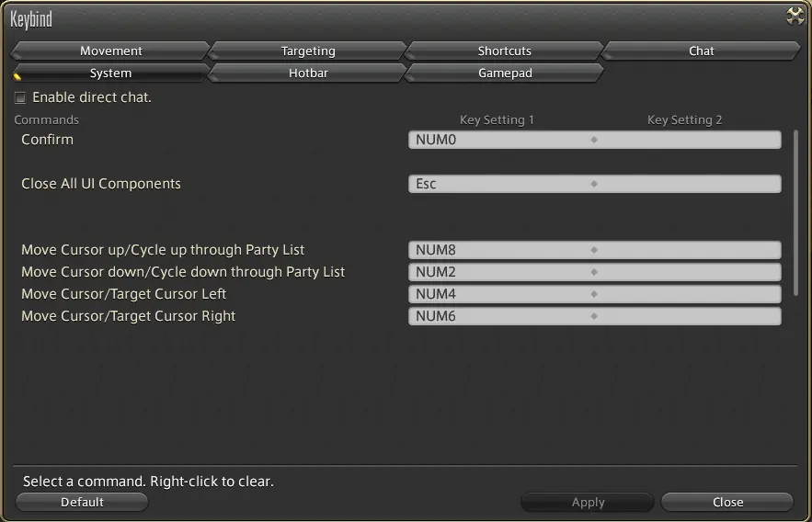This screenshot has width=812, height=522.
Task: Select the System tab
Action: pyautogui.click(x=110, y=73)
